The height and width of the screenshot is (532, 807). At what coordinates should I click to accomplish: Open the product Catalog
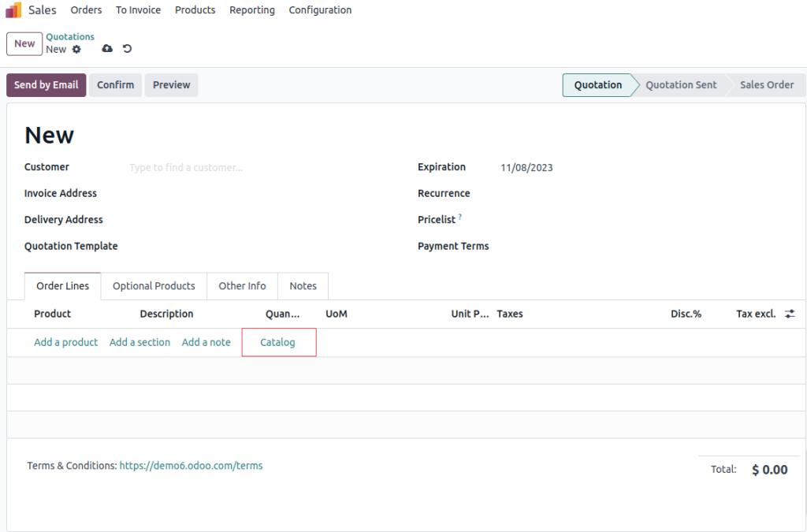coord(278,342)
